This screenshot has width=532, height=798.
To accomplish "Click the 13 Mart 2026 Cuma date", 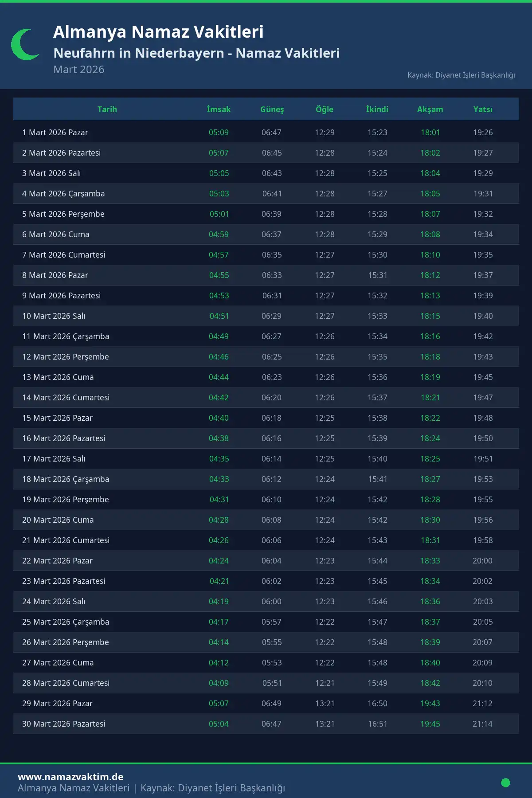I will click(58, 377).
